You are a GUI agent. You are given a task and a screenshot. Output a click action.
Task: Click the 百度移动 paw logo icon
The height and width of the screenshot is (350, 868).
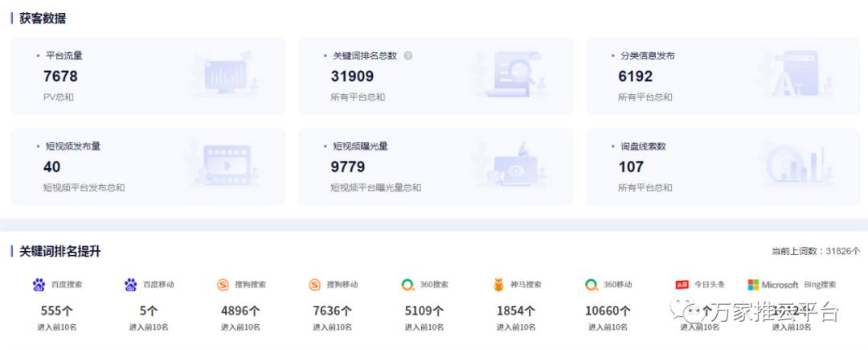(x=131, y=285)
